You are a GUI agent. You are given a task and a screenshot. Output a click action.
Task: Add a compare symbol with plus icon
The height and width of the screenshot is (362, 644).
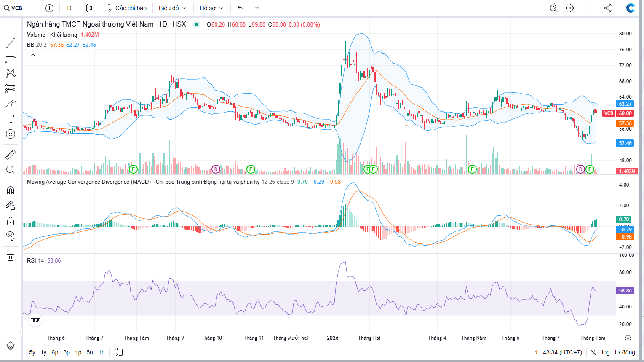49,8
